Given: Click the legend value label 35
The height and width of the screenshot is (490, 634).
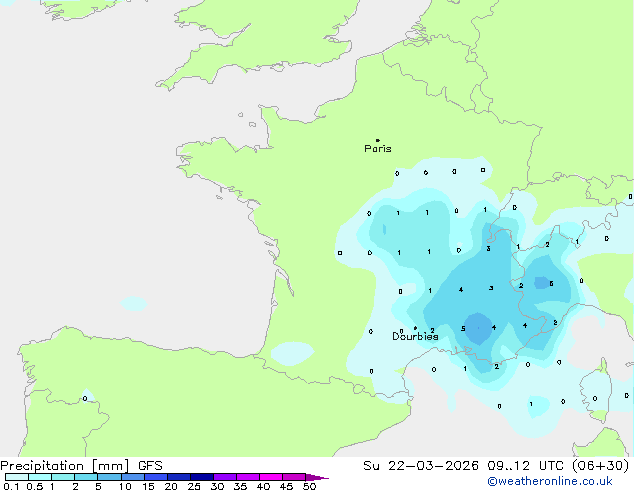Looking at the screenshot, I should (240, 486).
